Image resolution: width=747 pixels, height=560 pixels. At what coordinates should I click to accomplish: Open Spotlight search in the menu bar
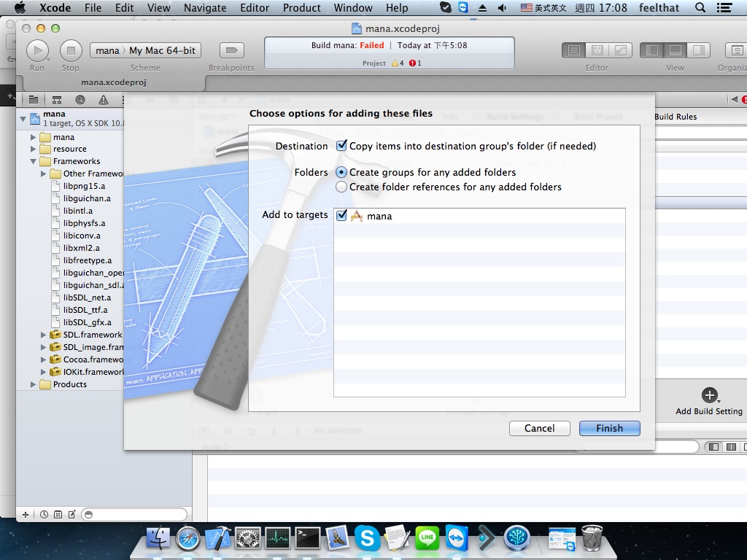tap(700, 7)
